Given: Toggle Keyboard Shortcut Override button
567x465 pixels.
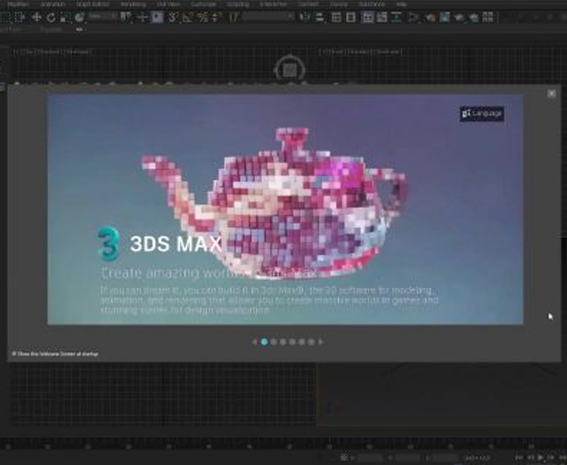Looking at the screenshot, I should (157, 17).
